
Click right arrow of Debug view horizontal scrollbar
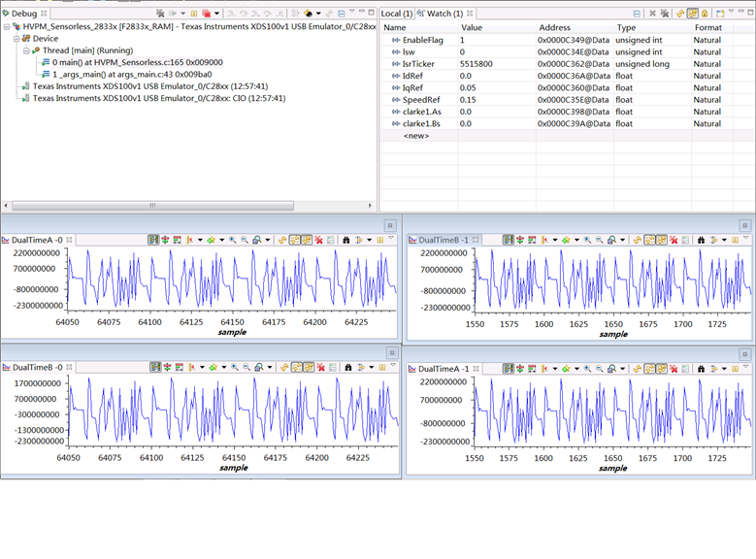pos(370,206)
